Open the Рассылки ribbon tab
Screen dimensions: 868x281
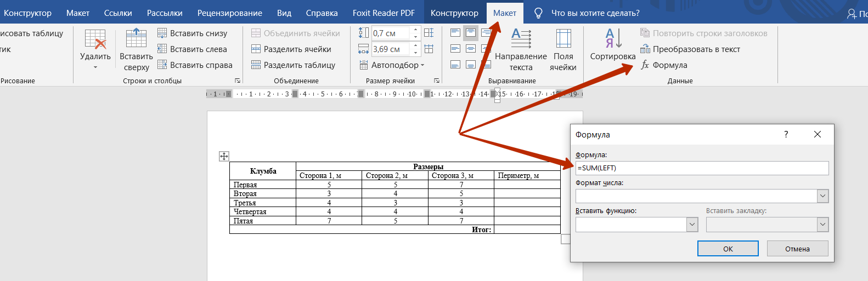click(165, 13)
